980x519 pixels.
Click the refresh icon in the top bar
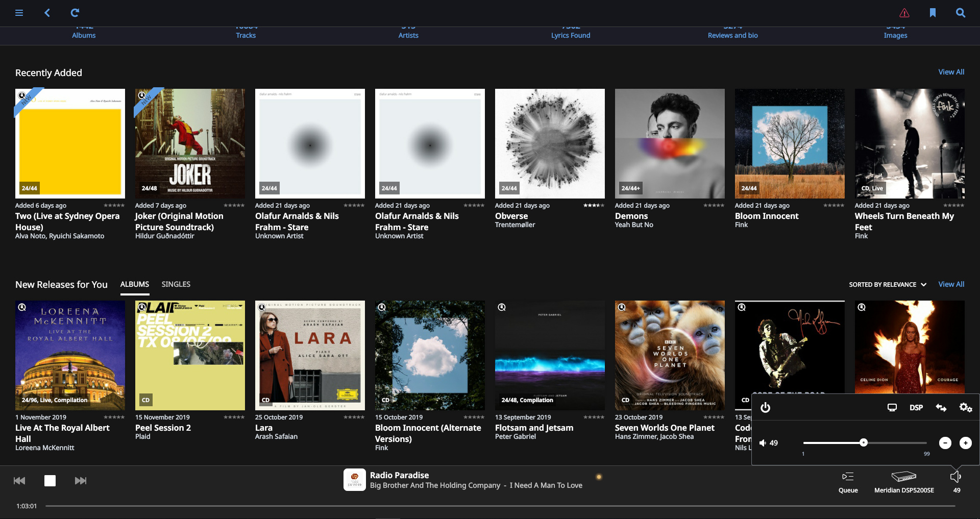pos(75,13)
